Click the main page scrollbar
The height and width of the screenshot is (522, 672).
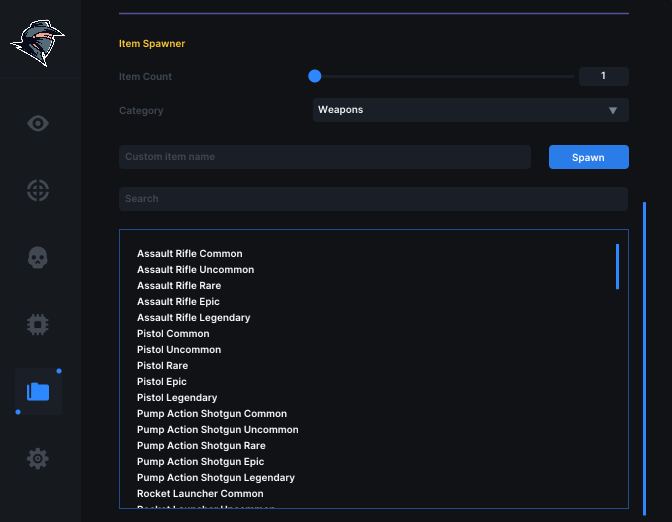644,358
